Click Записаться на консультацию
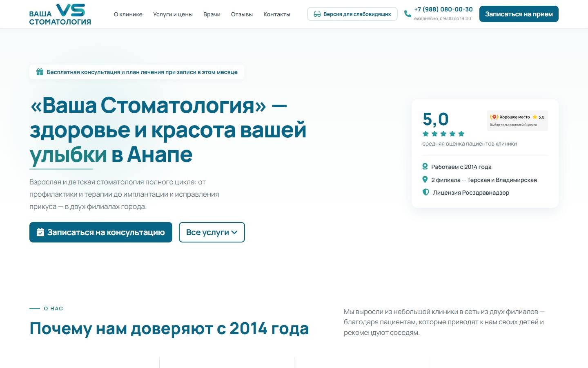588x368 pixels. coord(101,232)
